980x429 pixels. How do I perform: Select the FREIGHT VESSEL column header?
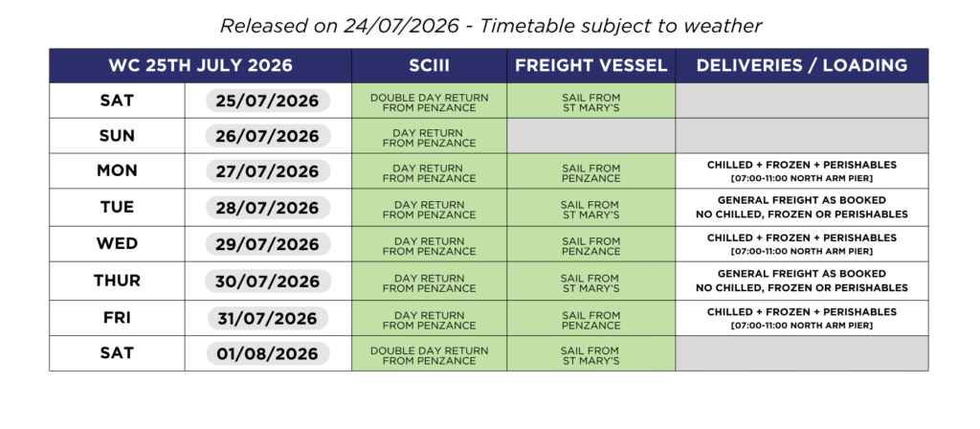click(590, 66)
